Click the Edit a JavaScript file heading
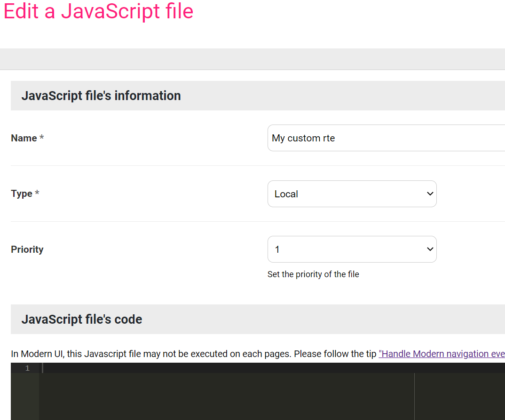The image size is (505, 420). [x=99, y=11]
